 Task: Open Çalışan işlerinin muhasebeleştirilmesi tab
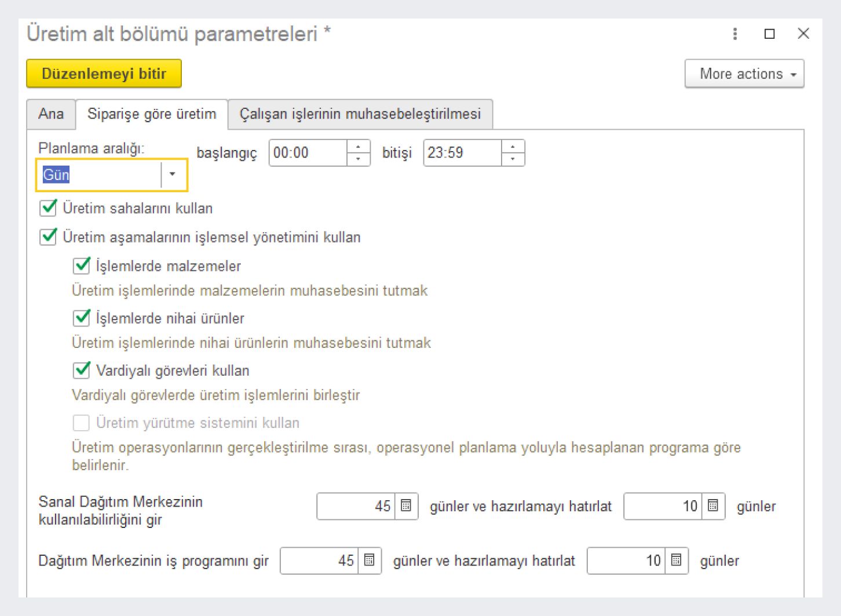pos(360,114)
